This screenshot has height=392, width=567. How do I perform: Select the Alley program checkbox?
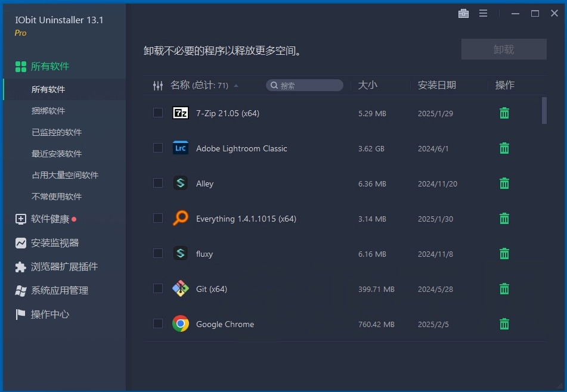pyautogui.click(x=158, y=183)
